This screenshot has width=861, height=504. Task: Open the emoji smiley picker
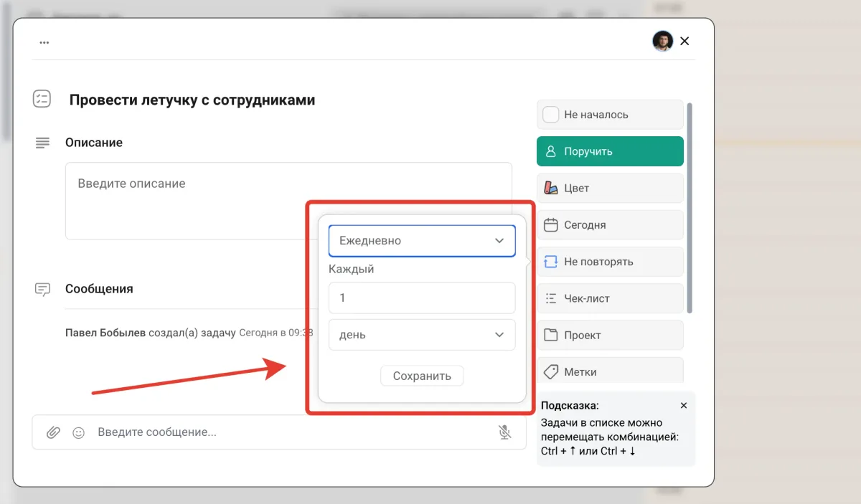[79, 432]
